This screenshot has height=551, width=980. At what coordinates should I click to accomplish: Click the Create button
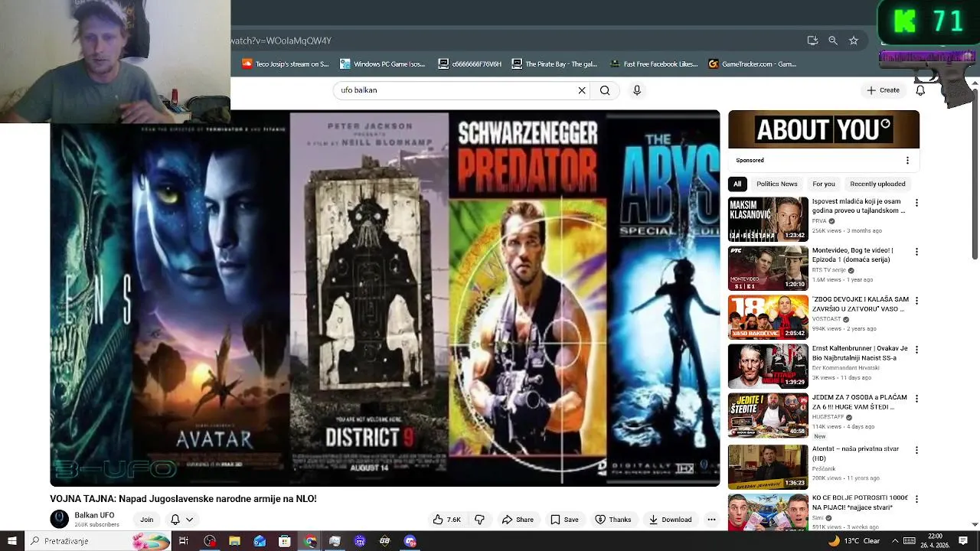pyautogui.click(x=883, y=90)
